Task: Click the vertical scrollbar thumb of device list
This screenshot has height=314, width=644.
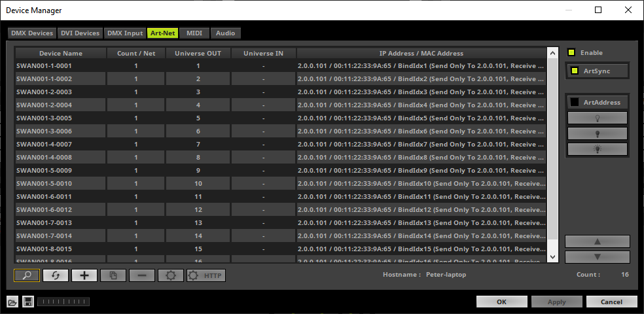Action: click(552, 148)
